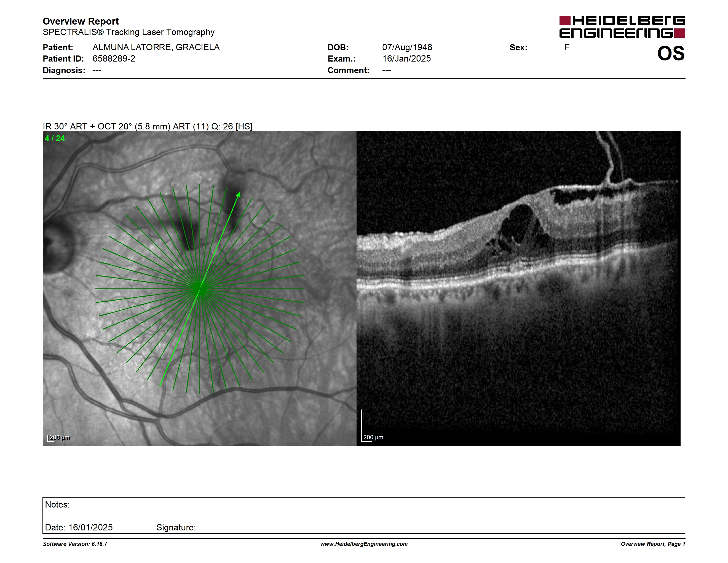Click the bright green scan direction arrowhead

click(238, 195)
